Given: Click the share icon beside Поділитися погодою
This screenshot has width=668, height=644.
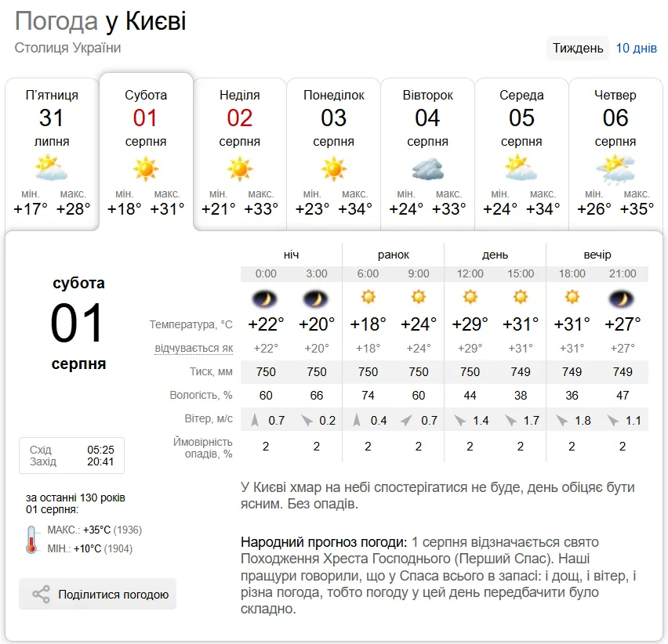Looking at the screenshot, I should [41, 594].
